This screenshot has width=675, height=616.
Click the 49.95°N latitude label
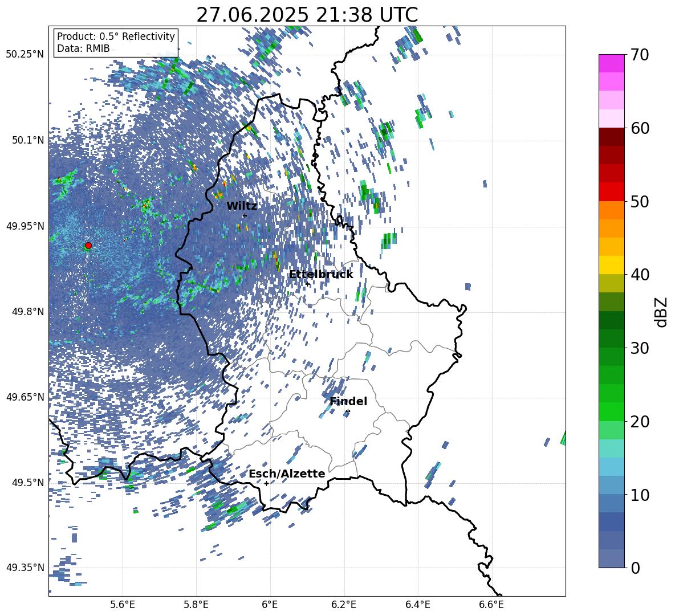tap(25, 226)
